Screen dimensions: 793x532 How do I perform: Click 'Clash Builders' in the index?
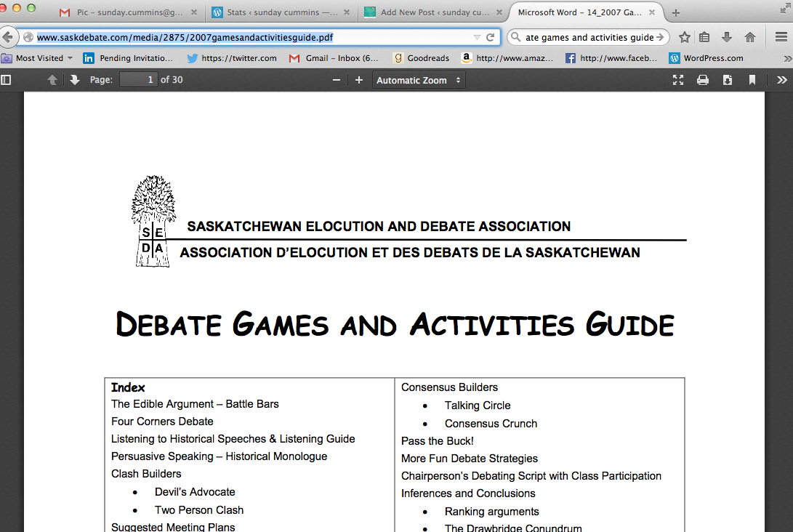tap(146, 474)
